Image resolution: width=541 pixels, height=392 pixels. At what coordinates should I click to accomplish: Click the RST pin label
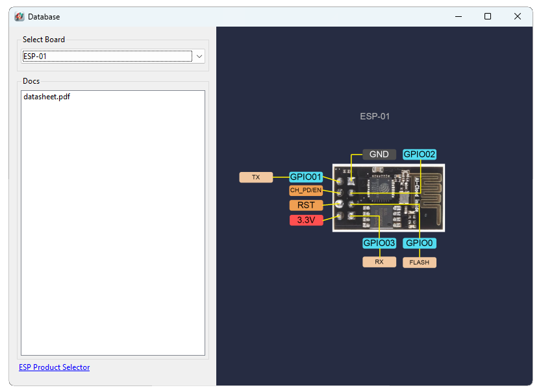[306, 205]
